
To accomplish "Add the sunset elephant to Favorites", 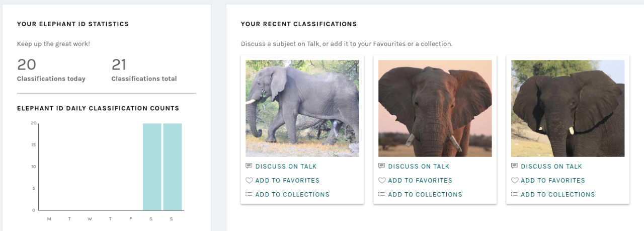I will (x=420, y=180).
